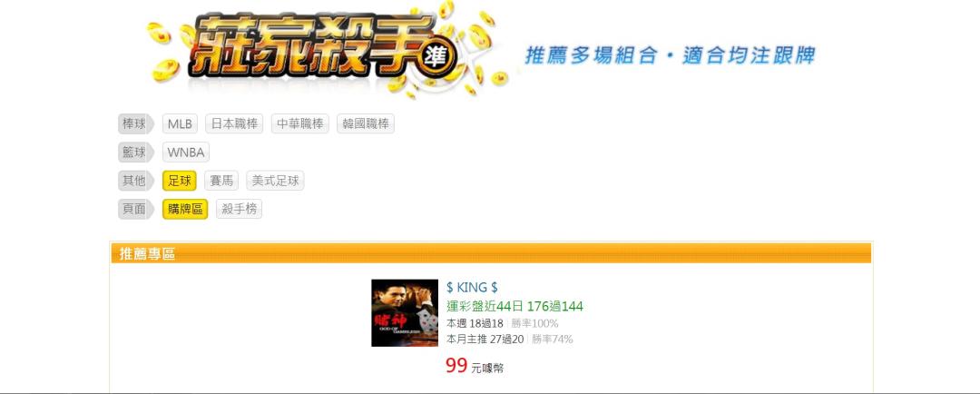Click the 棒球 row label arrow
This screenshot has width=980, height=394.
(x=135, y=123)
